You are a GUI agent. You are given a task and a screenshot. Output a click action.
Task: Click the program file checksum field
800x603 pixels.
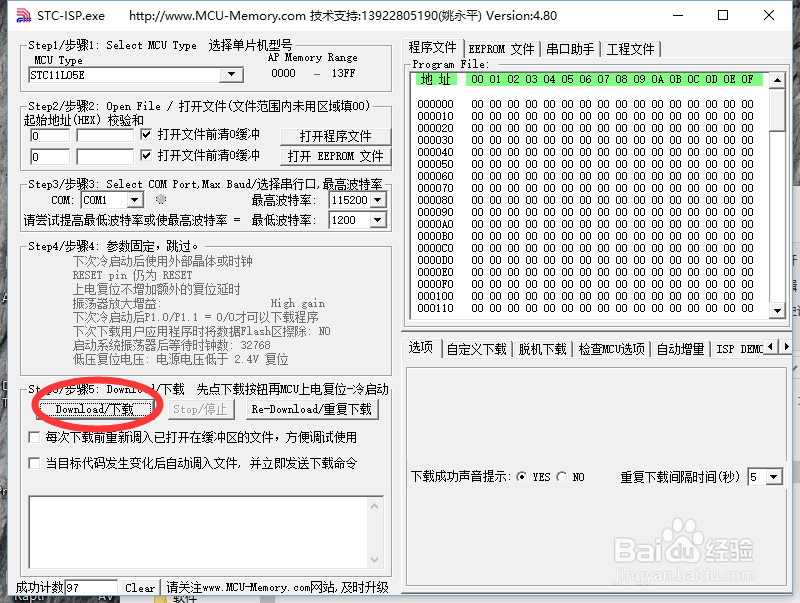105,136
